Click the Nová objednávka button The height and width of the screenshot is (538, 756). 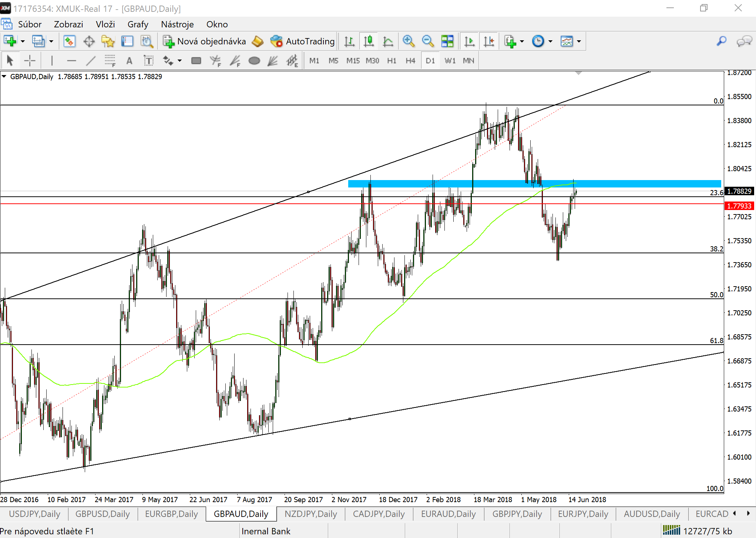pyautogui.click(x=205, y=41)
